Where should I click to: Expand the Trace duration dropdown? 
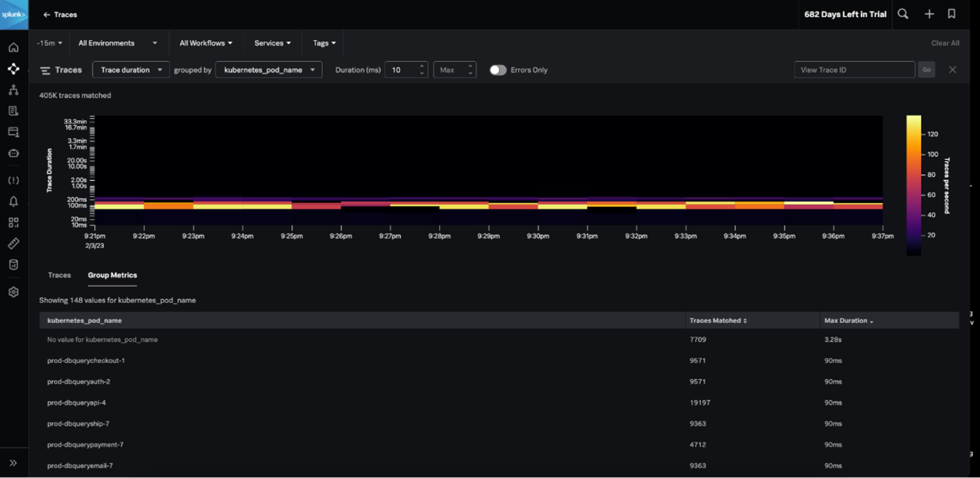click(x=131, y=70)
